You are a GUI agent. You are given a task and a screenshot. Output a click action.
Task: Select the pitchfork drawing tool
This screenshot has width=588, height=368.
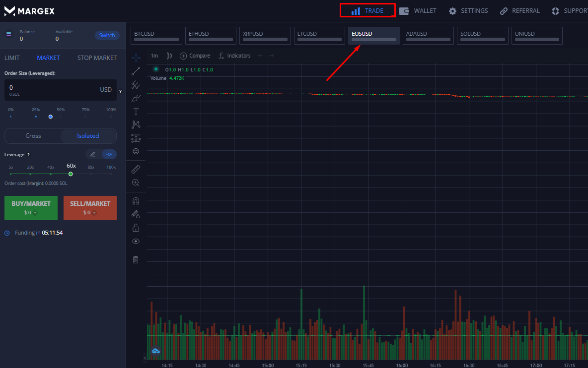[136, 85]
